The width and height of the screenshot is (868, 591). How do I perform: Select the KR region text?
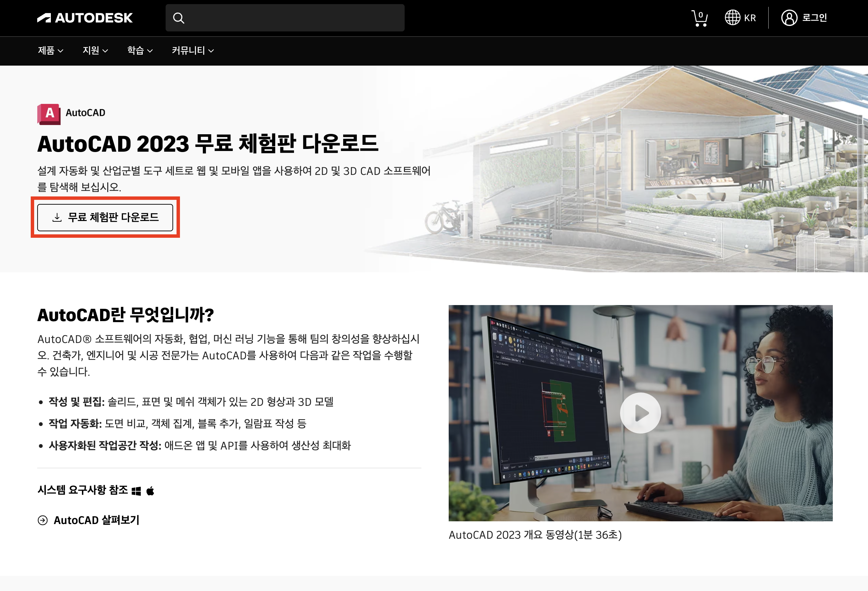tap(750, 18)
